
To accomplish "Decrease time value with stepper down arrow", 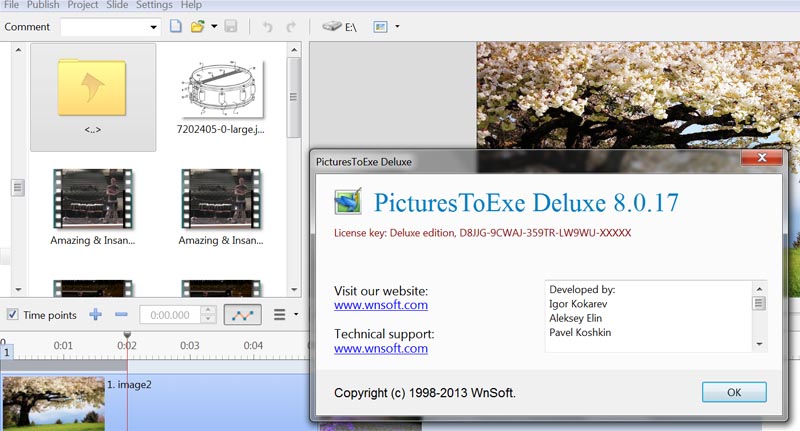I will click(x=208, y=320).
